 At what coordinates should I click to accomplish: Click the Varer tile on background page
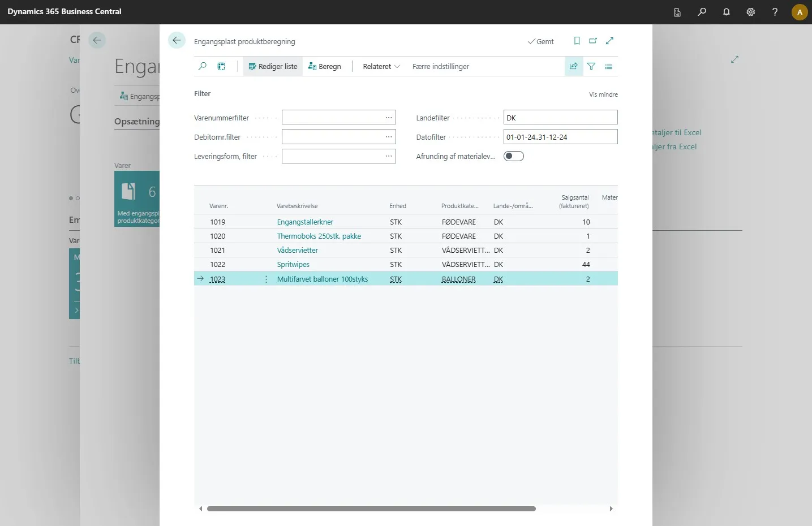137,199
